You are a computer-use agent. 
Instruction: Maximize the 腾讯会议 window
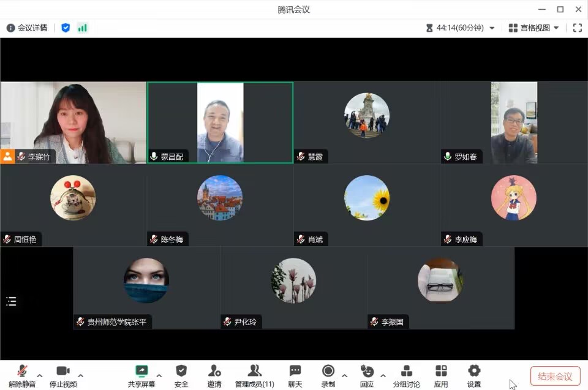[560, 9]
